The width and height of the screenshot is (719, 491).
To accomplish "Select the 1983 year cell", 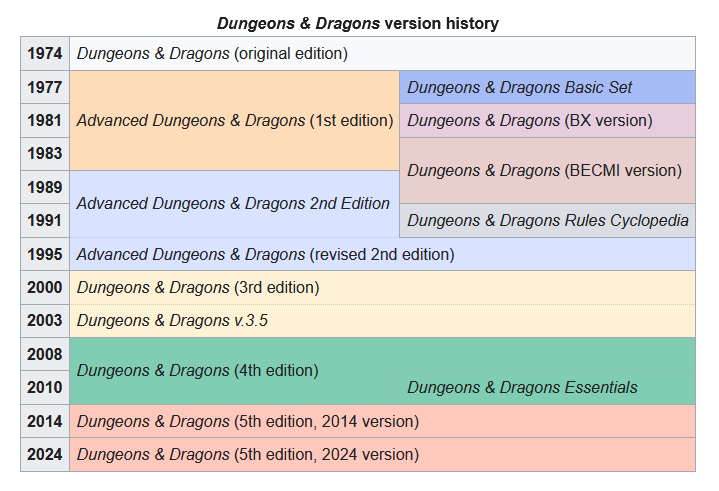I will pos(45,154).
